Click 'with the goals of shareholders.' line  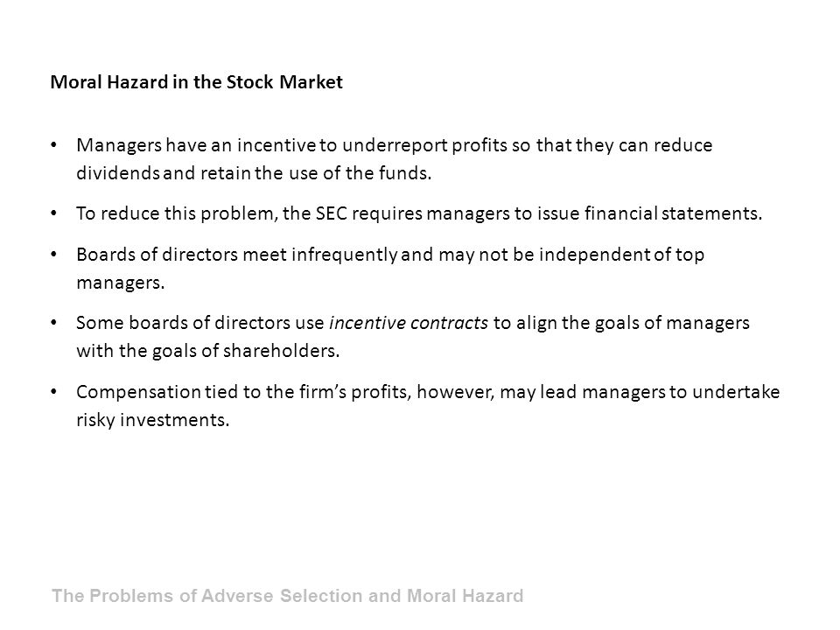pyautogui.click(x=208, y=351)
